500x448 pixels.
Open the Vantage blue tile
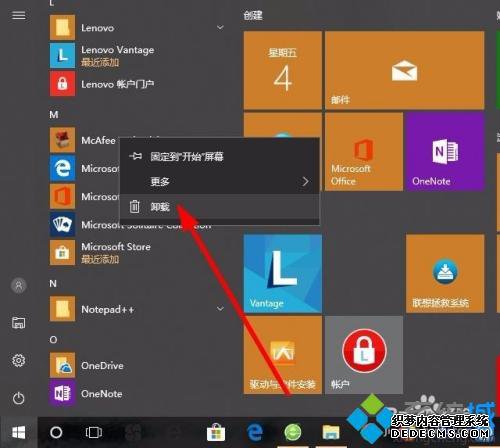click(x=283, y=273)
